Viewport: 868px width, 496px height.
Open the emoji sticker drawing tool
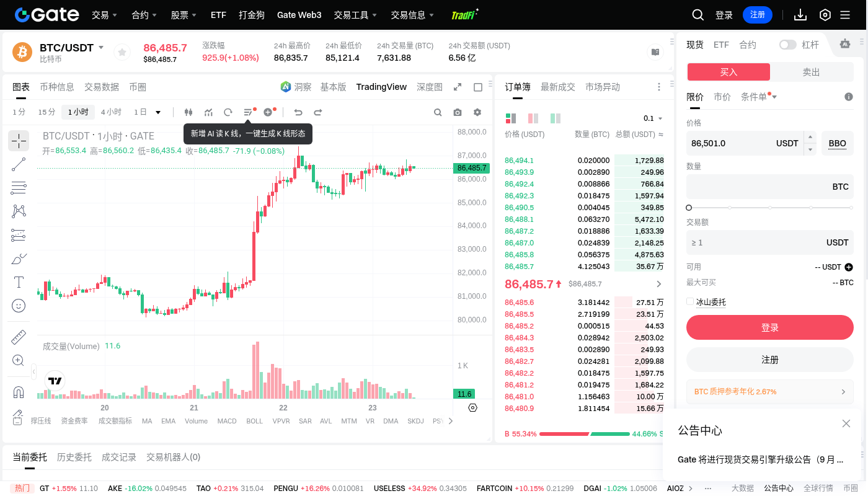[x=19, y=306]
